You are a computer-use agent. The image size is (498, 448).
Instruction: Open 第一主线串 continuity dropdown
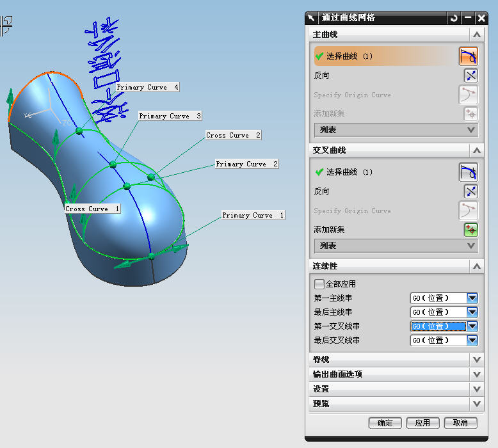coord(472,298)
